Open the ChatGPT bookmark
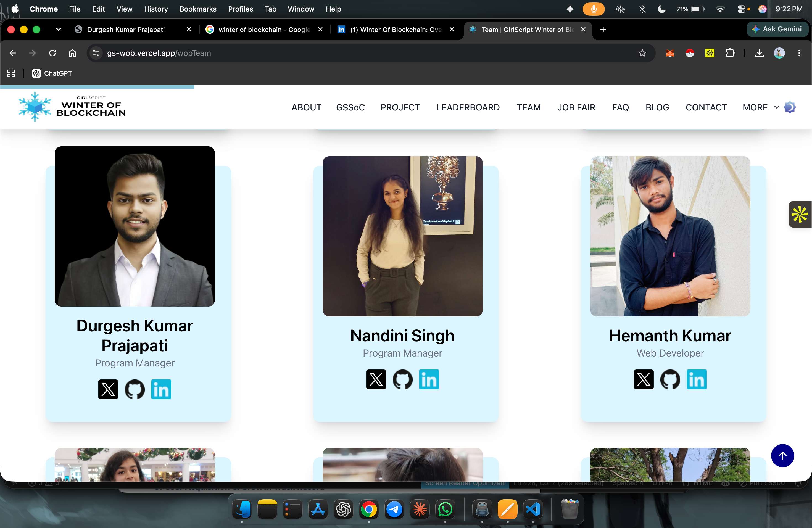 coord(52,73)
